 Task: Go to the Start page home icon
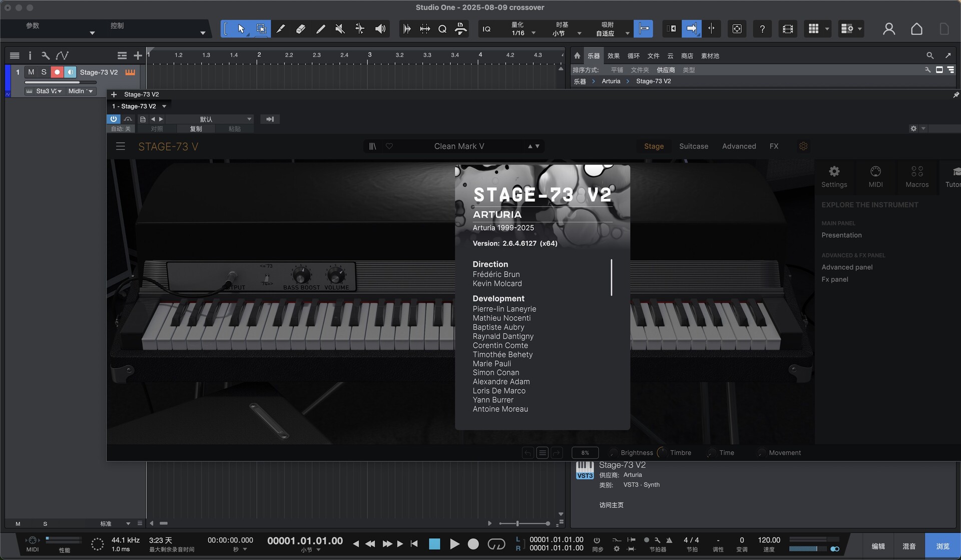pyautogui.click(x=916, y=29)
